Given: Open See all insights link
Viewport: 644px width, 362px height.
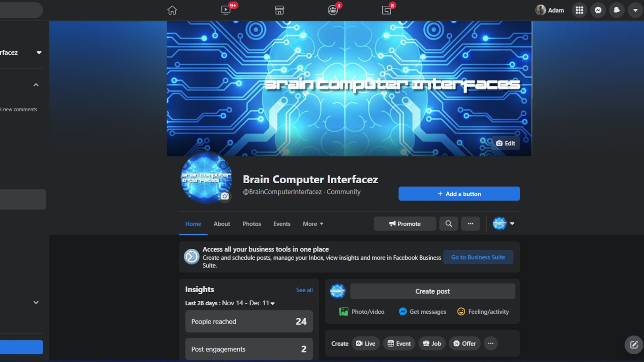Looking at the screenshot, I should click(304, 290).
